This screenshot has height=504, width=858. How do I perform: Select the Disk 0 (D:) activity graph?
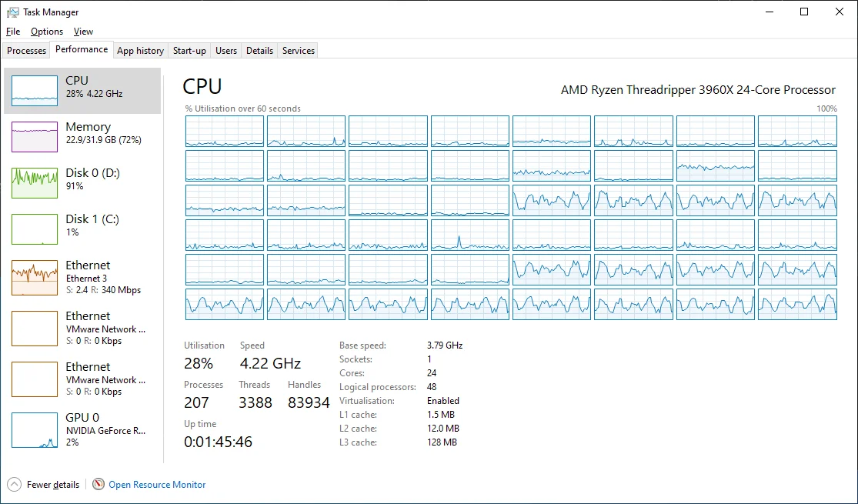[35, 183]
